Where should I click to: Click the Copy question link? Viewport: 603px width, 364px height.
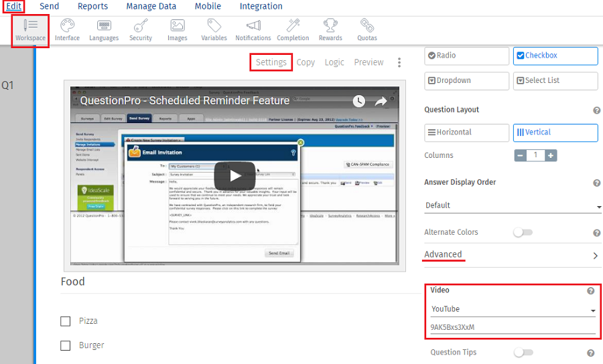coord(306,62)
